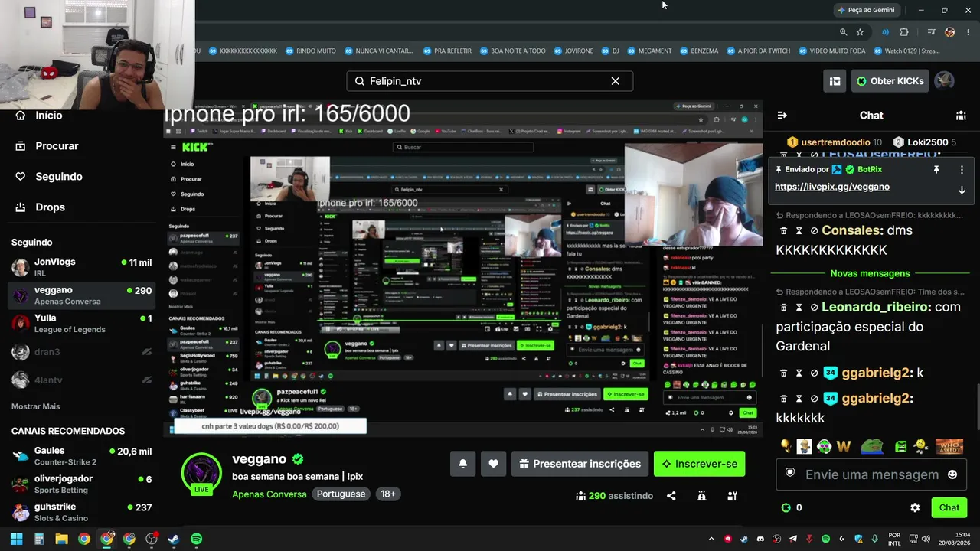
Task: Click the Portuguese language tag
Action: (x=341, y=494)
